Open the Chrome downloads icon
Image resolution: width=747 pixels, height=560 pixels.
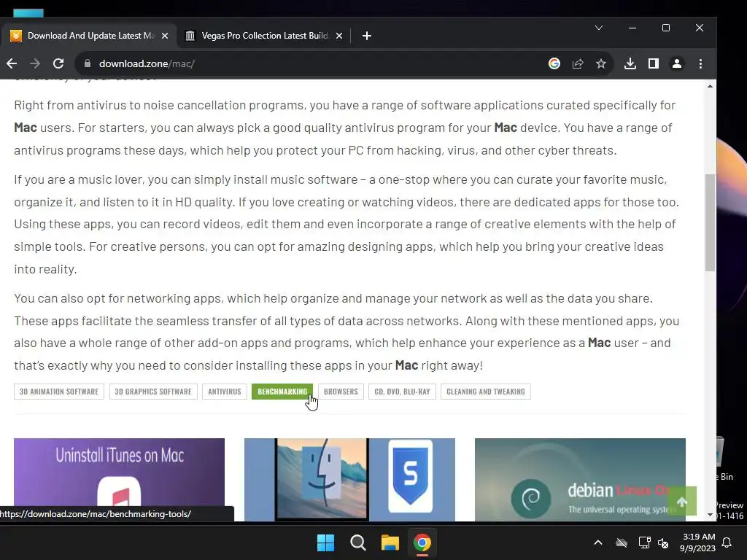pyautogui.click(x=630, y=63)
